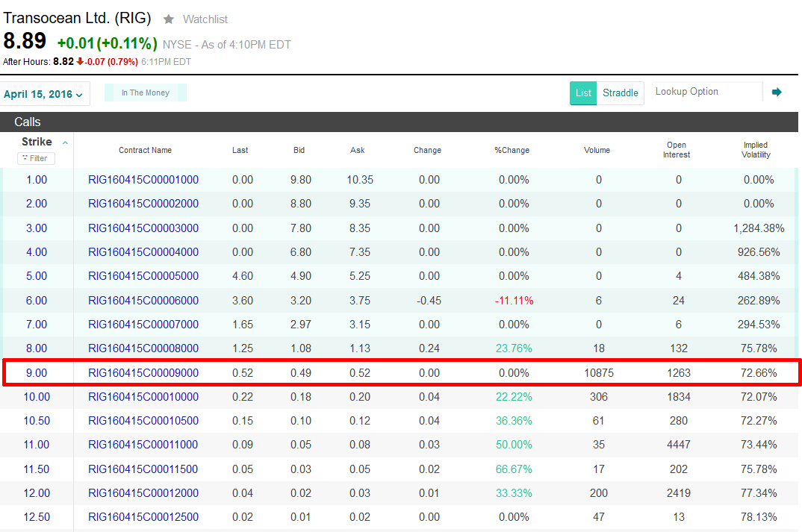Select the 10875 volume cell

(599, 373)
